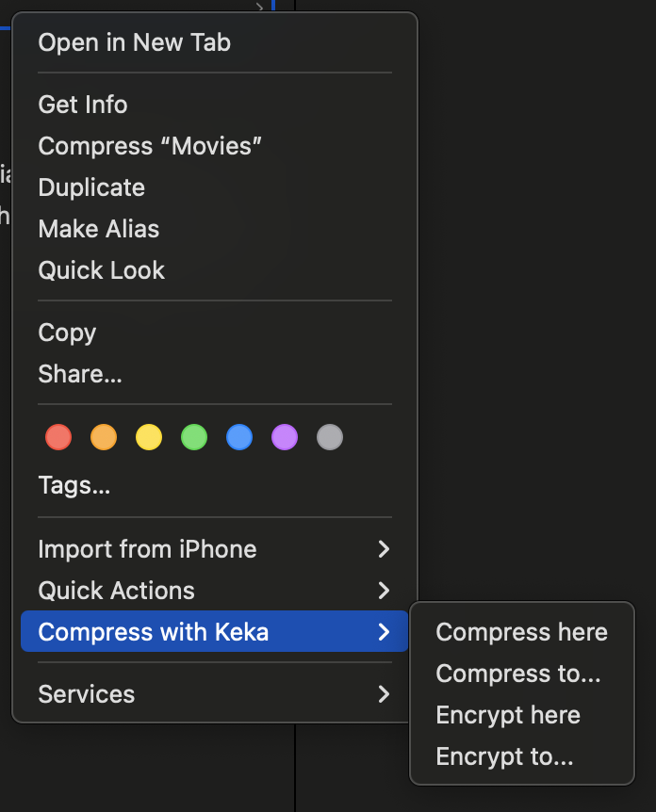Apply the orange color tag
The width and height of the screenshot is (656, 812).
point(104,437)
